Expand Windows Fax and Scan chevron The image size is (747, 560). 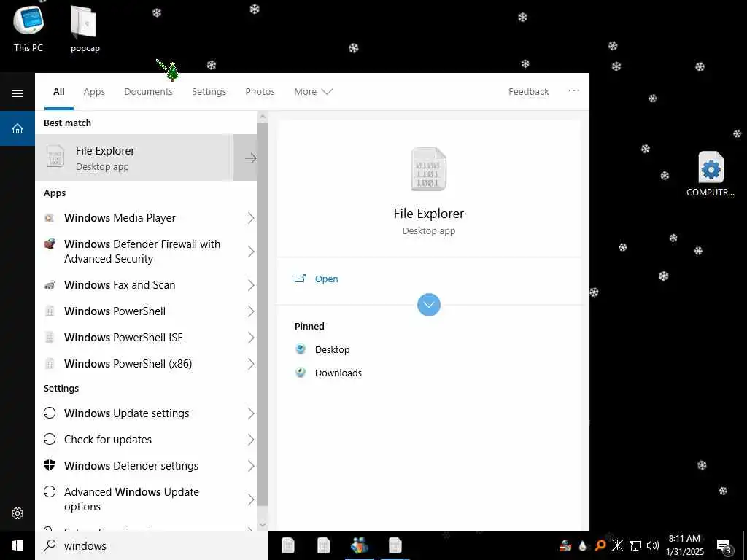[x=251, y=285]
